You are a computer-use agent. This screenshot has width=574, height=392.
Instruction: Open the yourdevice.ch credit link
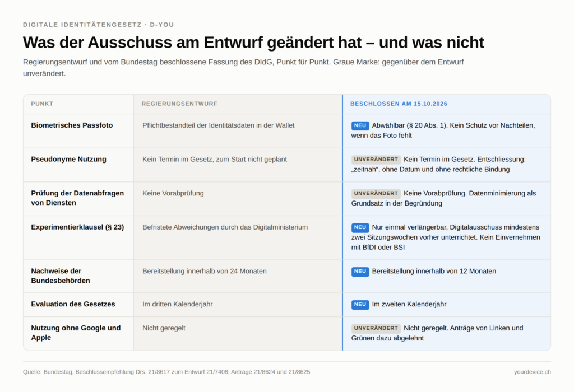(x=533, y=372)
